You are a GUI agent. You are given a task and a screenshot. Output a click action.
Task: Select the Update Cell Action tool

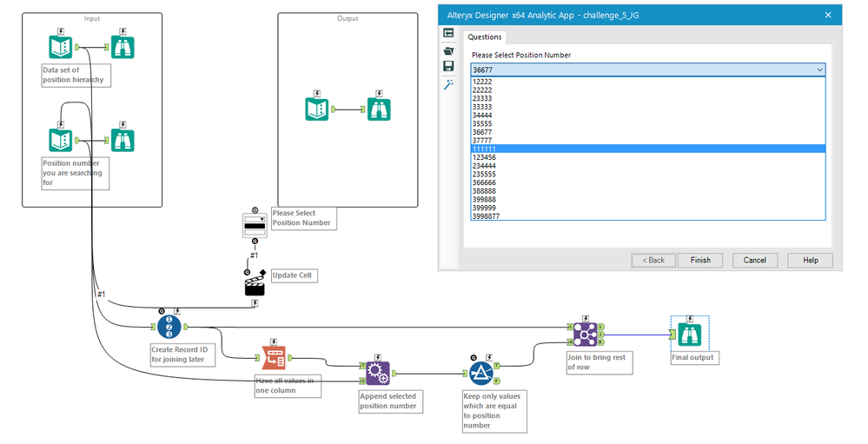(x=255, y=284)
